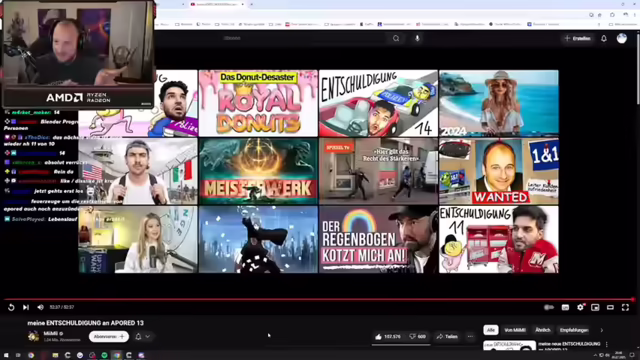Image resolution: width=640 pixels, height=360 pixels.
Task: Select the Alle filter chip
Action: point(491,330)
